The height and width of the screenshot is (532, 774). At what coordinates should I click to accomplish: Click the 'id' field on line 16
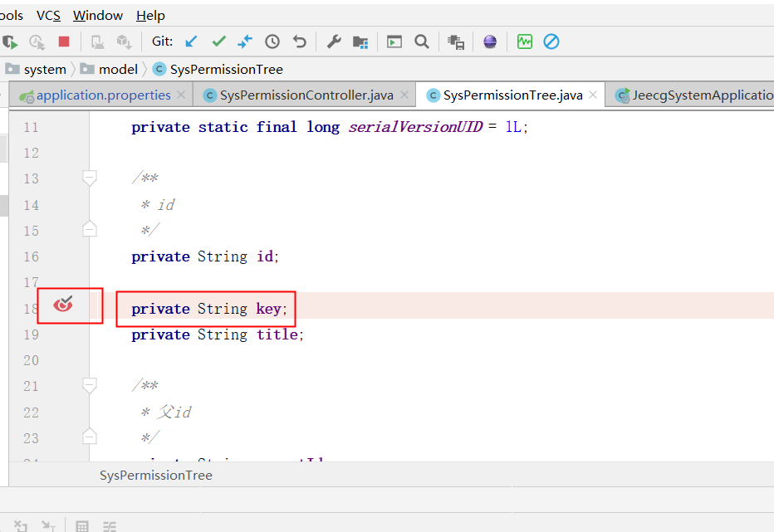coord(265,256)
